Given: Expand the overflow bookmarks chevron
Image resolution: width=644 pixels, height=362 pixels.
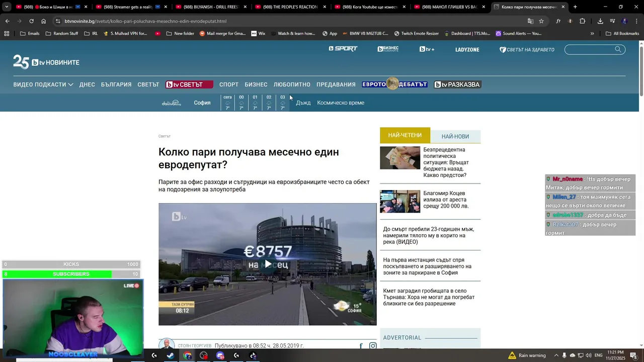Looking at the screenshot, I should pyautogui.click(x=592, y=34).
